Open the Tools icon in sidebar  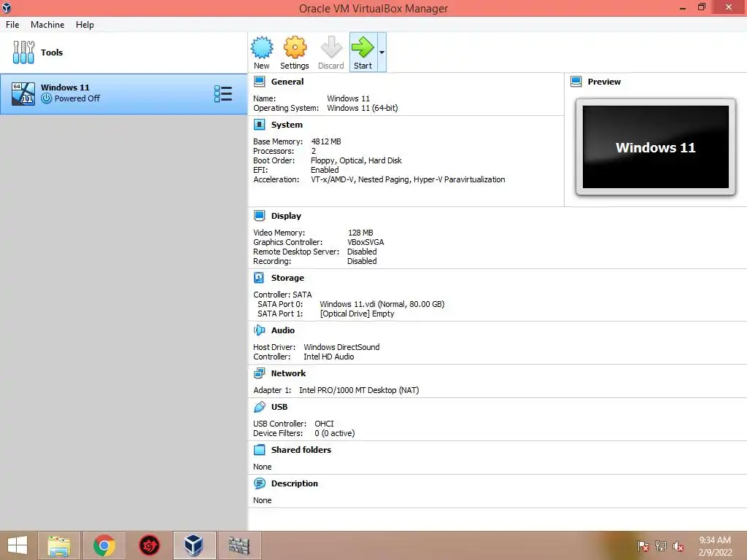pyautogui.click(x=23, y=52)
